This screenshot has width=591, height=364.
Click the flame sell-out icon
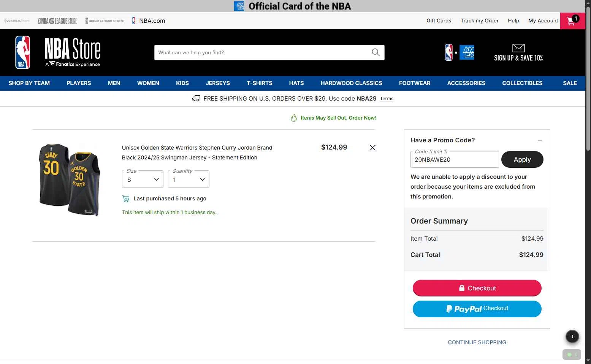click(294, 118)
